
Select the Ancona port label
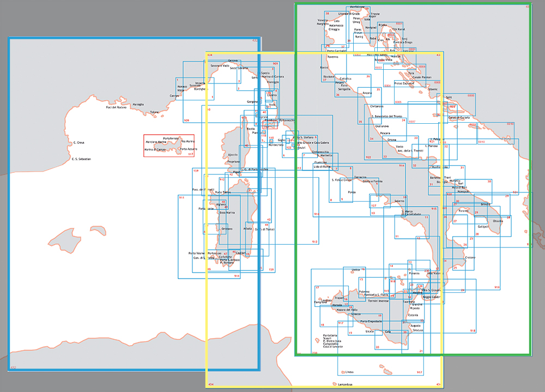point(367,93)
